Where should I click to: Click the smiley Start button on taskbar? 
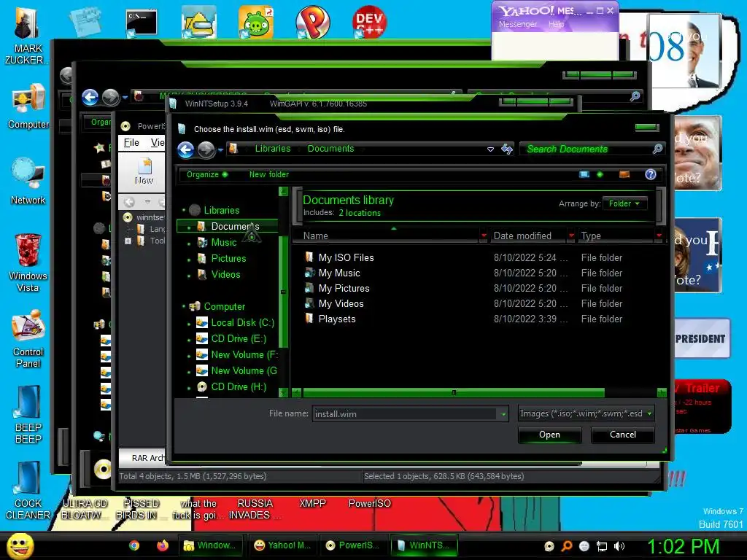pos(20,545)
